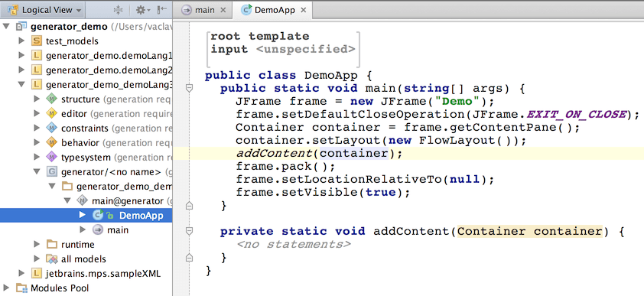Image resolution: width=644 pixels, height=296 pixels.
Task: Click the runtime folder icon
Action: tap(51, 245)
